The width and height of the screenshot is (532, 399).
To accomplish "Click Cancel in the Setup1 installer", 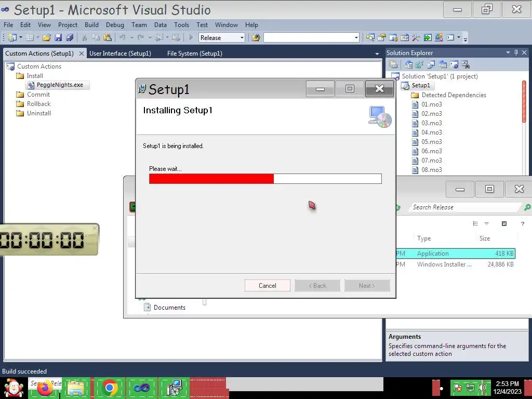I will click(268, 286).
